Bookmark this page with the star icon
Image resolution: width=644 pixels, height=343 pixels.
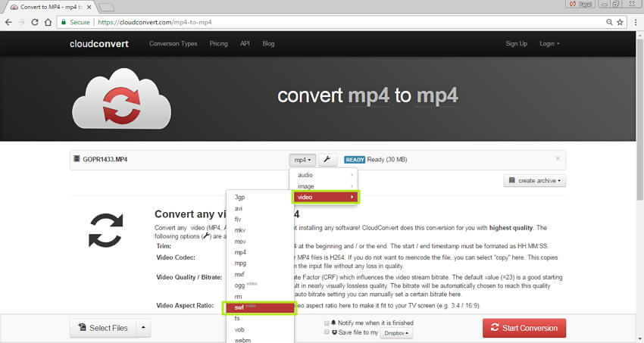(x=620, y=22)
